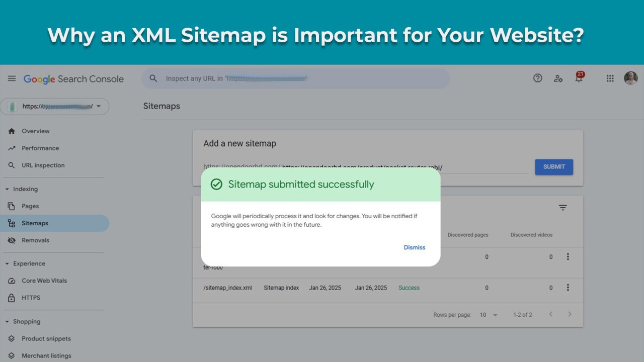
Task: Click the Success status text
Action: [409, 288]
